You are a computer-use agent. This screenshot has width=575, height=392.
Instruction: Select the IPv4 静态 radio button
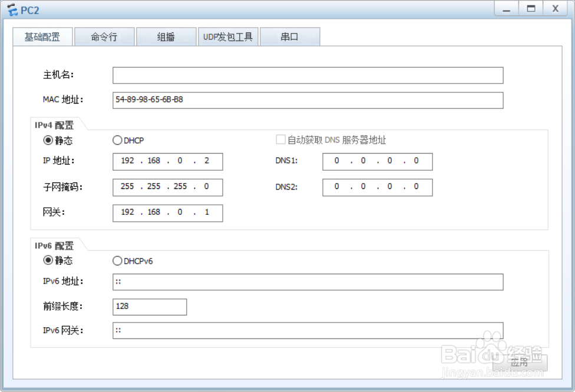point(48,140)
